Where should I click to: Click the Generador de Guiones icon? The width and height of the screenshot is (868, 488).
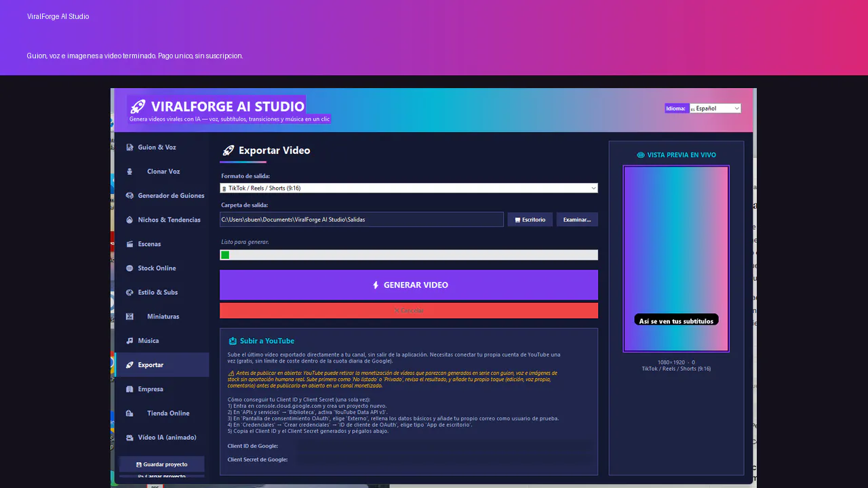[x=130, y=196]
